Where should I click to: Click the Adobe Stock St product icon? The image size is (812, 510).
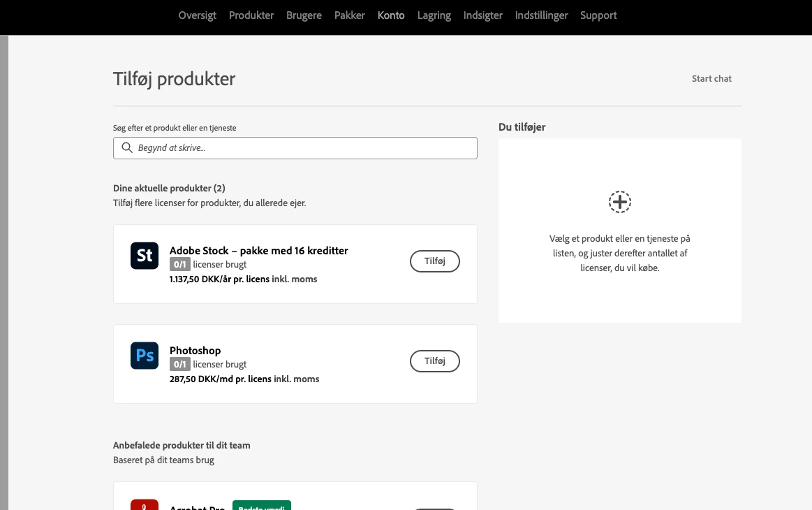(145, 256)
